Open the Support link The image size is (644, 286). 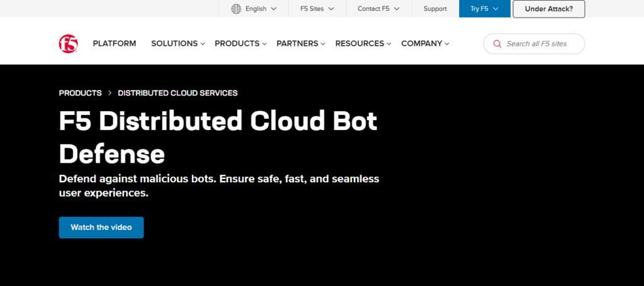pos(435,9)
